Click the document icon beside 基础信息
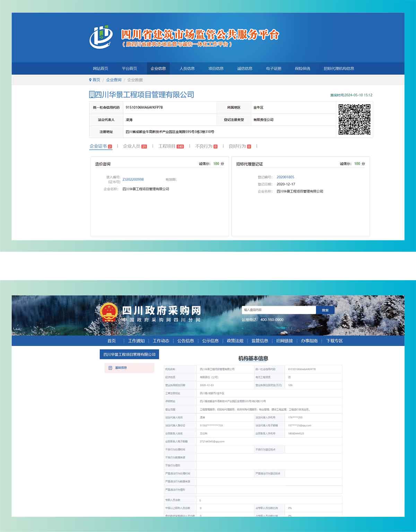 [110, 368]
